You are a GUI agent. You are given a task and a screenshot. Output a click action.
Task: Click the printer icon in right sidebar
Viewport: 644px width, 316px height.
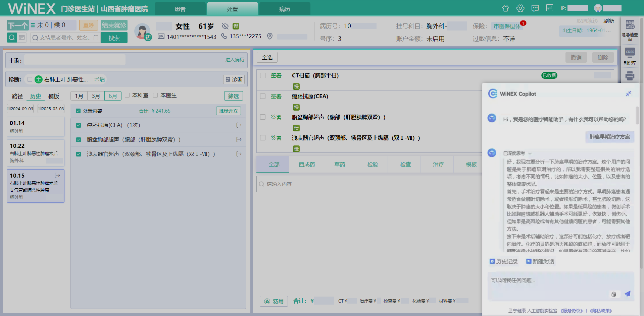630,76
